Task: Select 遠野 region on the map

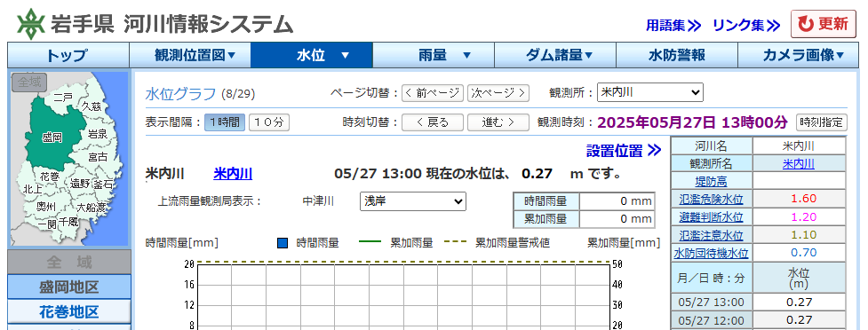Action: 80,183
